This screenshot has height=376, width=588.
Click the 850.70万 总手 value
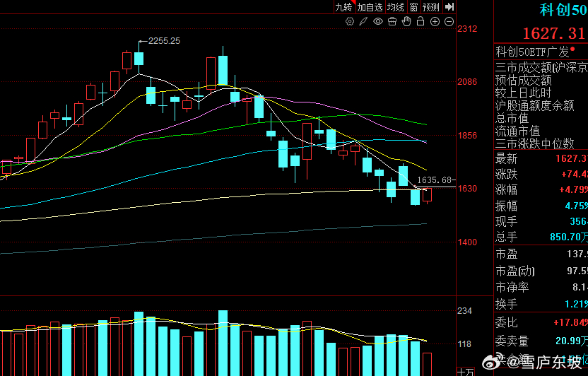tap(568, 237)
